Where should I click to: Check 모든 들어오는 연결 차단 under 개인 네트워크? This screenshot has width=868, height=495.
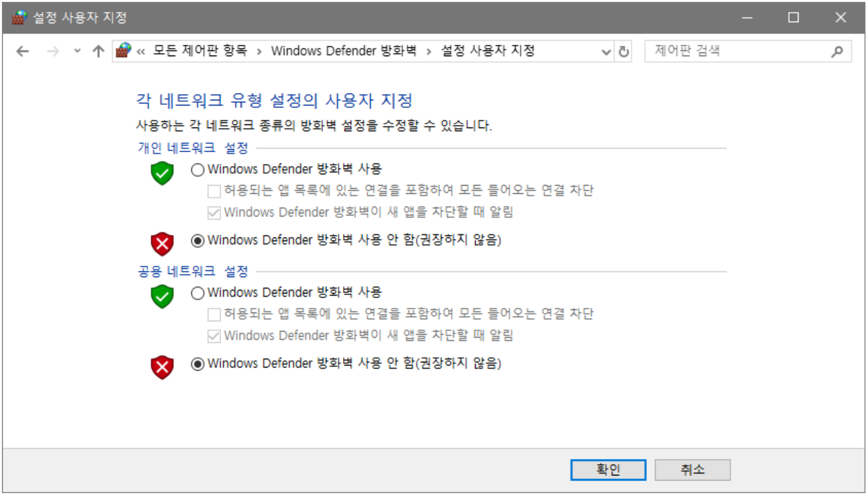(214, 190)
